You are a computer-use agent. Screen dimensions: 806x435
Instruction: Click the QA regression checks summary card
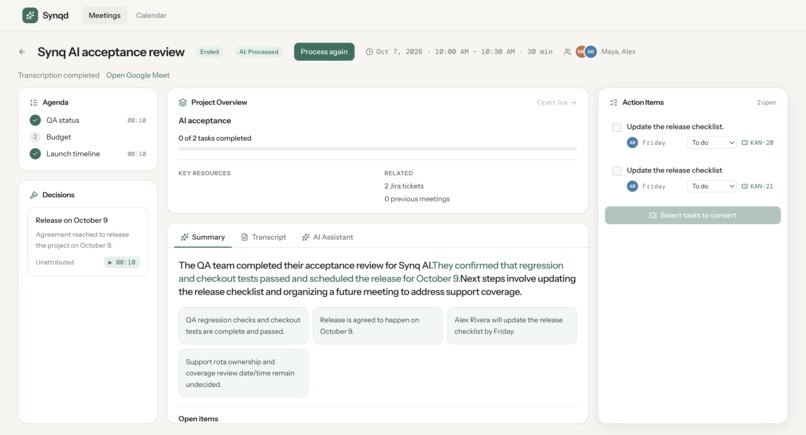click(x=243, y=325)
